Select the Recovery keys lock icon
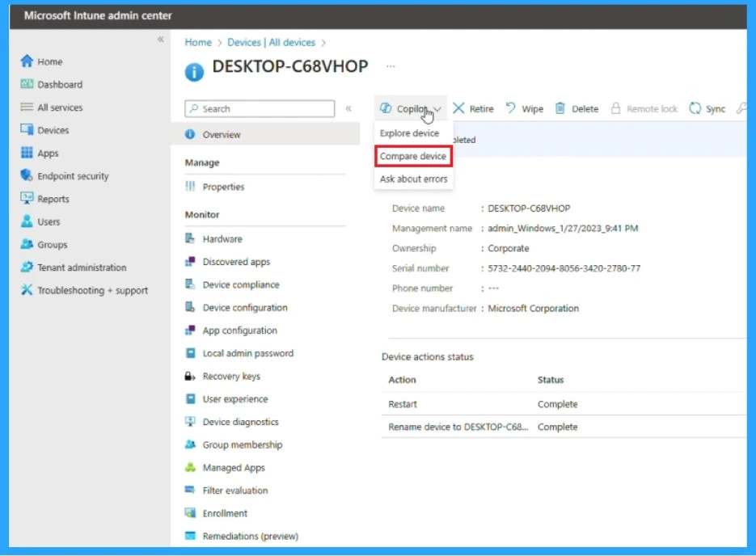The height and width of the screenshot is (556, 756). click(x=191, y=376)
